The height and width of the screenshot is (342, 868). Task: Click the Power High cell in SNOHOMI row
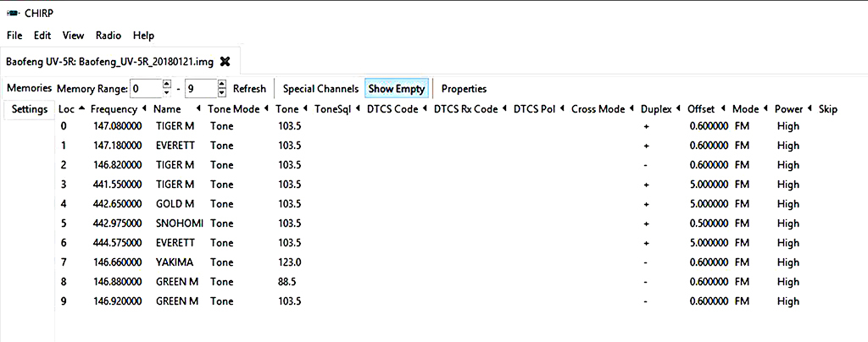click(788, 223)
